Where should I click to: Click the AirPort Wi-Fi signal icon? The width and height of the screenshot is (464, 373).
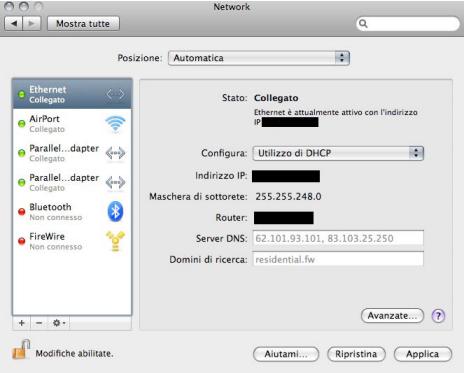115,124
